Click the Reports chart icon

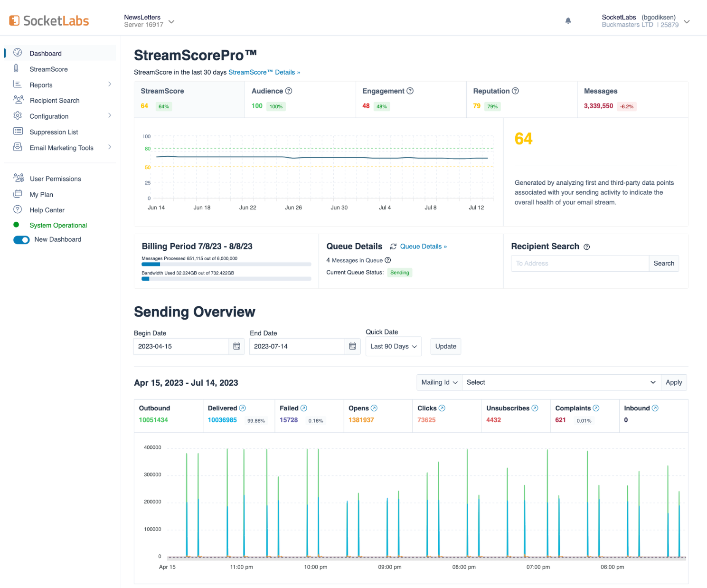tap(18, 84)
